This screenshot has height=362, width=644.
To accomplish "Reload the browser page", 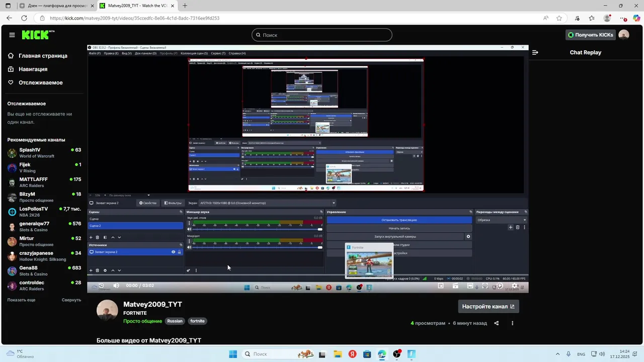I will coord(24,18).
